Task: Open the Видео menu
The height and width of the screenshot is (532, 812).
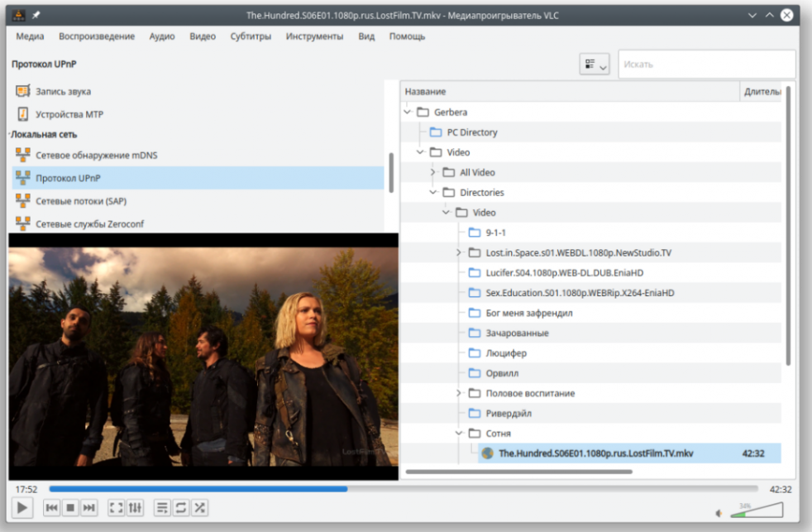Action: point(203,36)
